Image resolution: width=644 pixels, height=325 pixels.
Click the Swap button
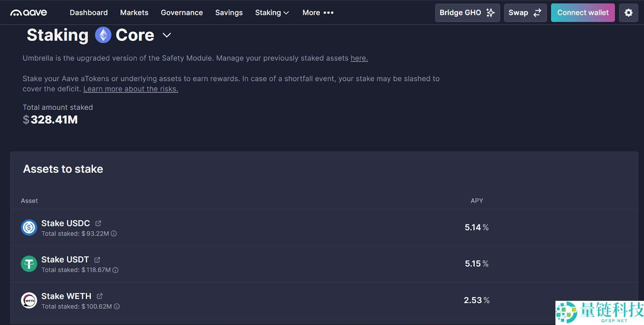tap(525, 12)
